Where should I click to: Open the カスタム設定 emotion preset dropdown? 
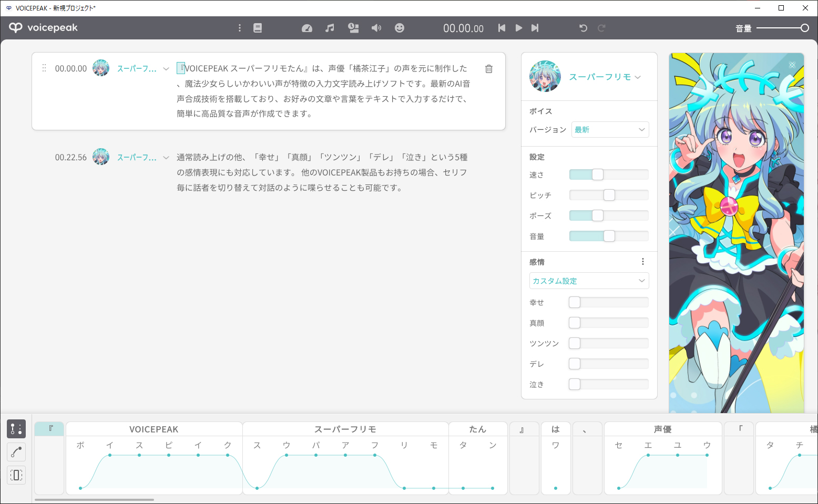click(x=589, y=281)
